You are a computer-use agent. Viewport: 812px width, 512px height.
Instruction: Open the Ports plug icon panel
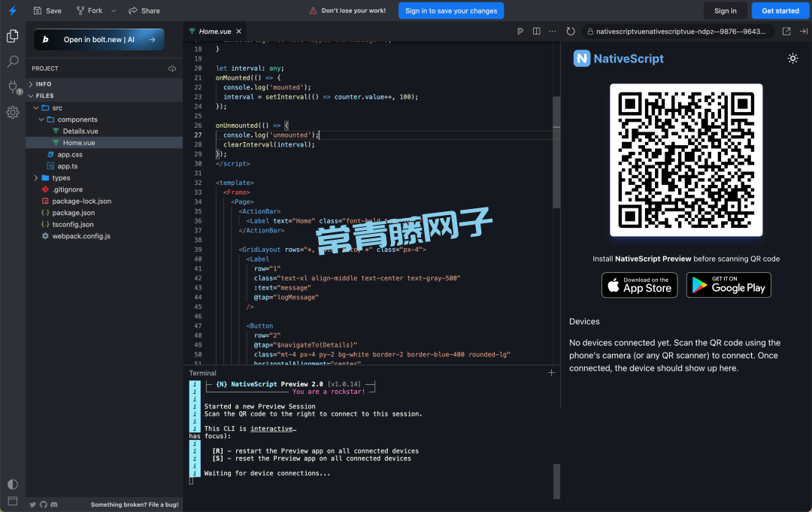[13, 86]
